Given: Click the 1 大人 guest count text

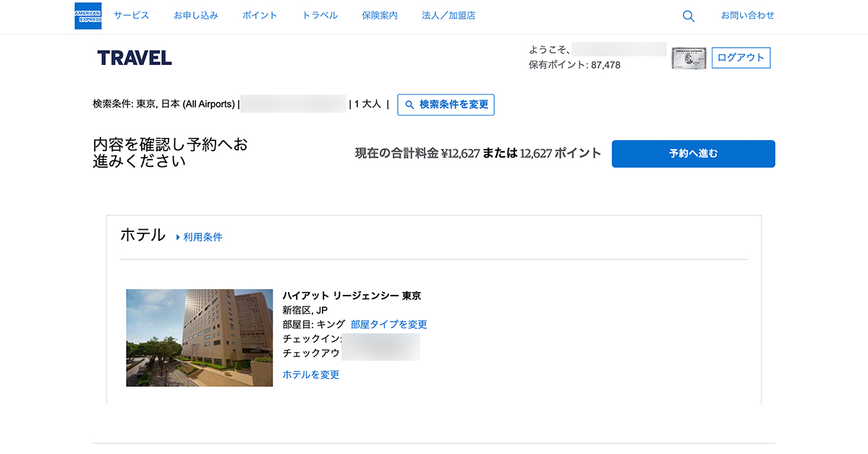Looking at the screenshot, I should point(367,104).
